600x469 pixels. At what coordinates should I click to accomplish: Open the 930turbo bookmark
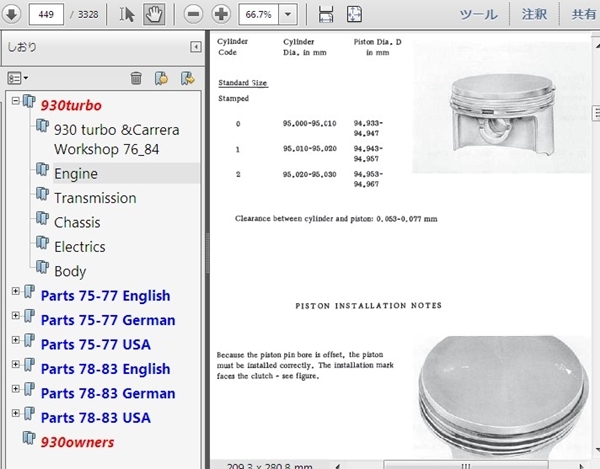pyautogui.click(x=71, y=106)
